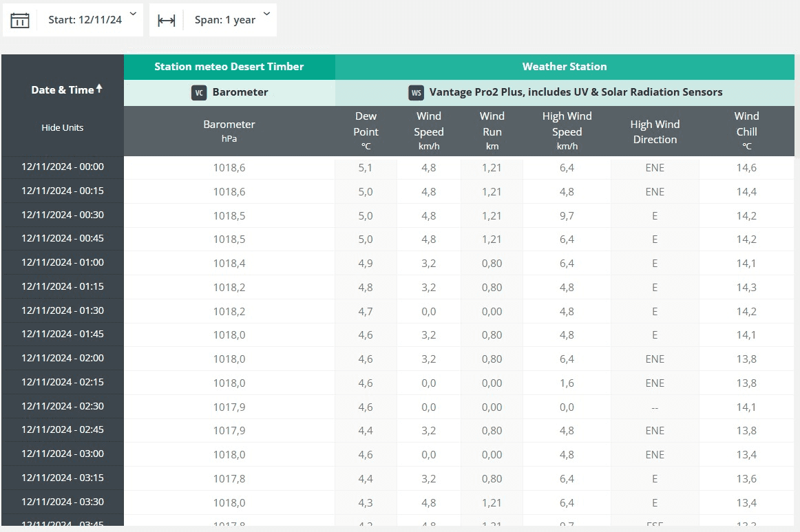
Task: Click the Wind Run column header
Action: [492, 131]
